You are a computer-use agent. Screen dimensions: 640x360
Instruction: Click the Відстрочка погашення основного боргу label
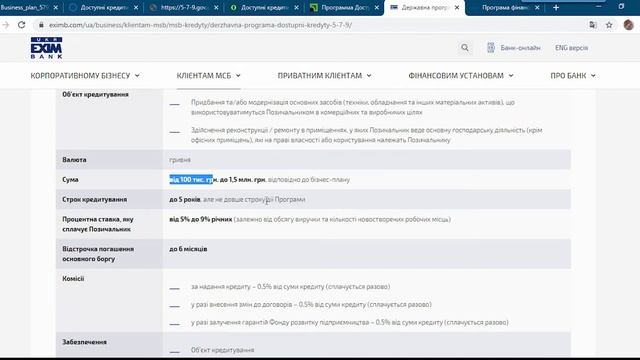(98, 254)
